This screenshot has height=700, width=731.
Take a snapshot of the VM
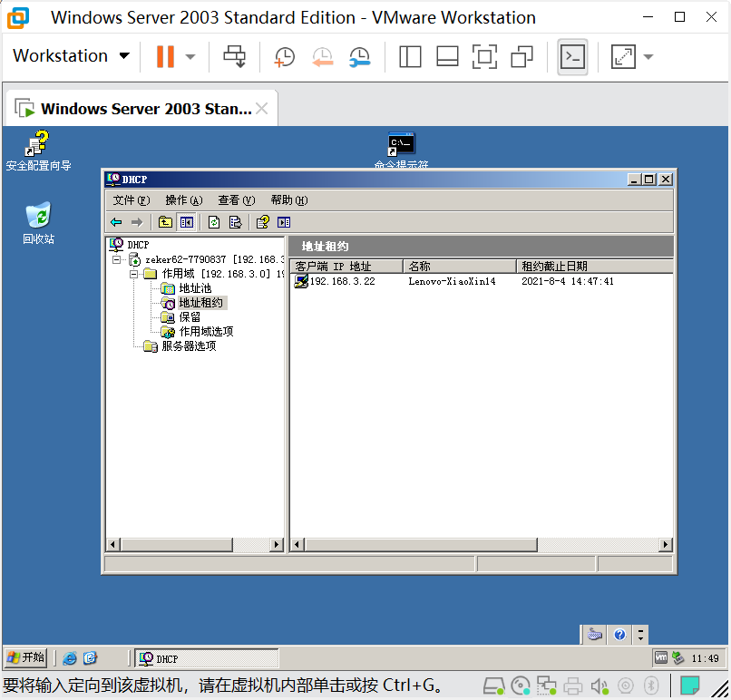(x=285, y=57)
